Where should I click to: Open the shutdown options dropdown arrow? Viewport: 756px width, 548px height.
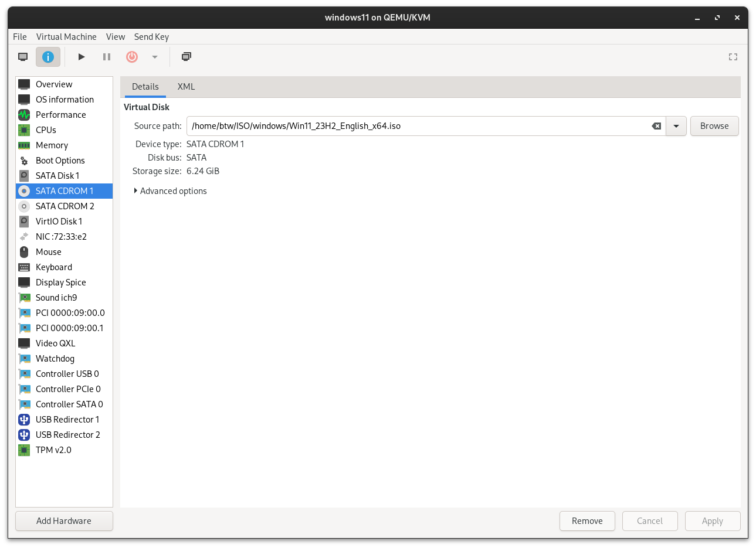pyautogui.click(x=155, y=57)
